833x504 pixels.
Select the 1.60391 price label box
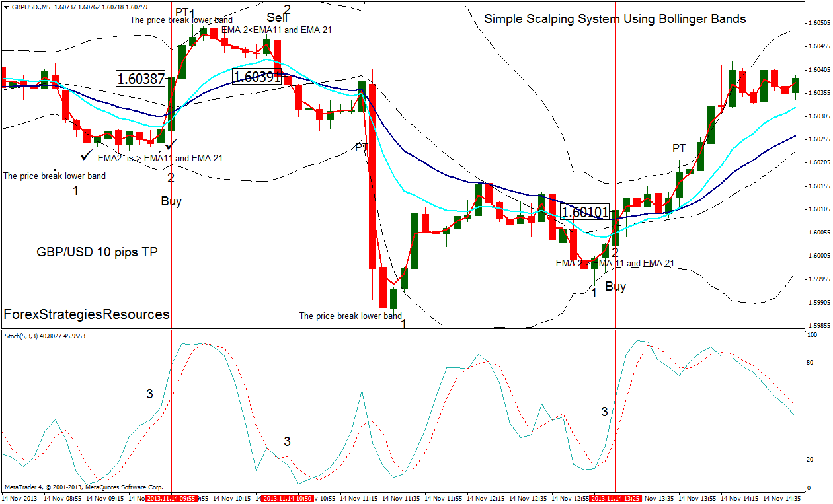tap(257, 77)
